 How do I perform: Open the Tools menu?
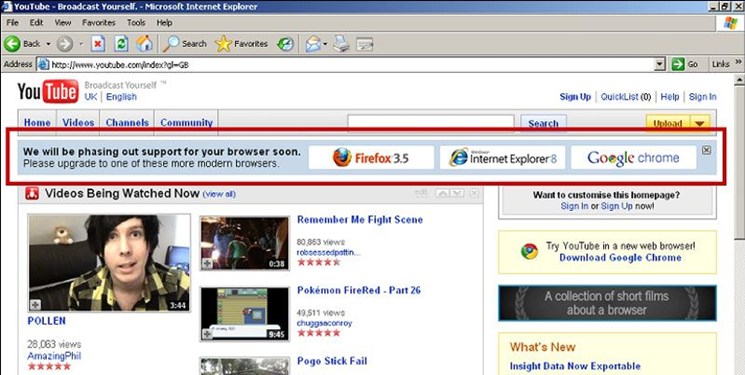pos(136,23)
